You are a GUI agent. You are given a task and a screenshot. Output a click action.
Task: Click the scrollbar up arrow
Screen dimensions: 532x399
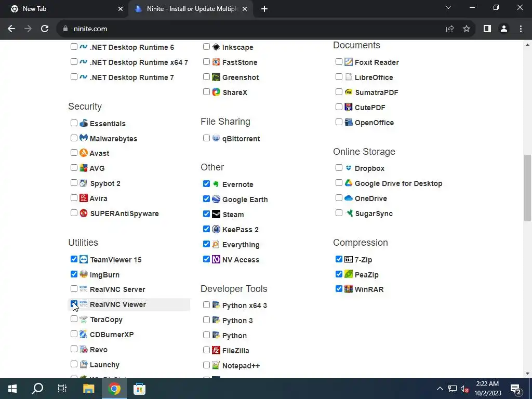(527, 44)
